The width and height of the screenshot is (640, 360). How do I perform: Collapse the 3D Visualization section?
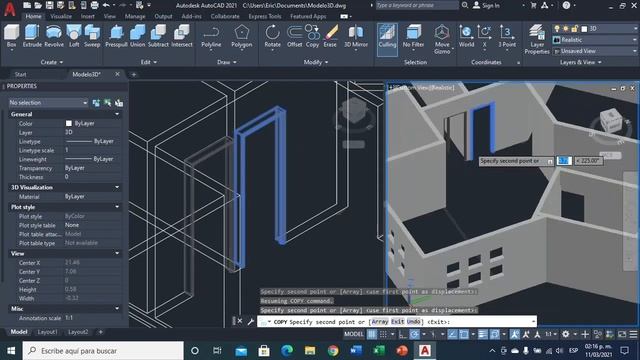[x=117, y=187]
